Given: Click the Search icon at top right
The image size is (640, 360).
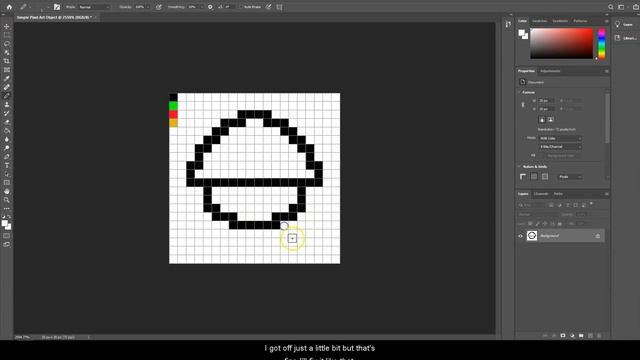Looking at the screenshot, I should 611,7.
